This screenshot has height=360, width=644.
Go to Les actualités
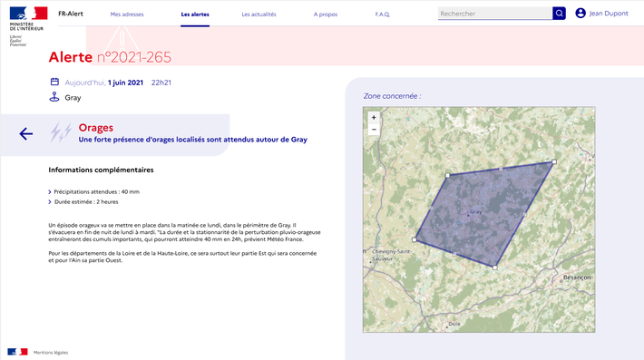point(259,15)
